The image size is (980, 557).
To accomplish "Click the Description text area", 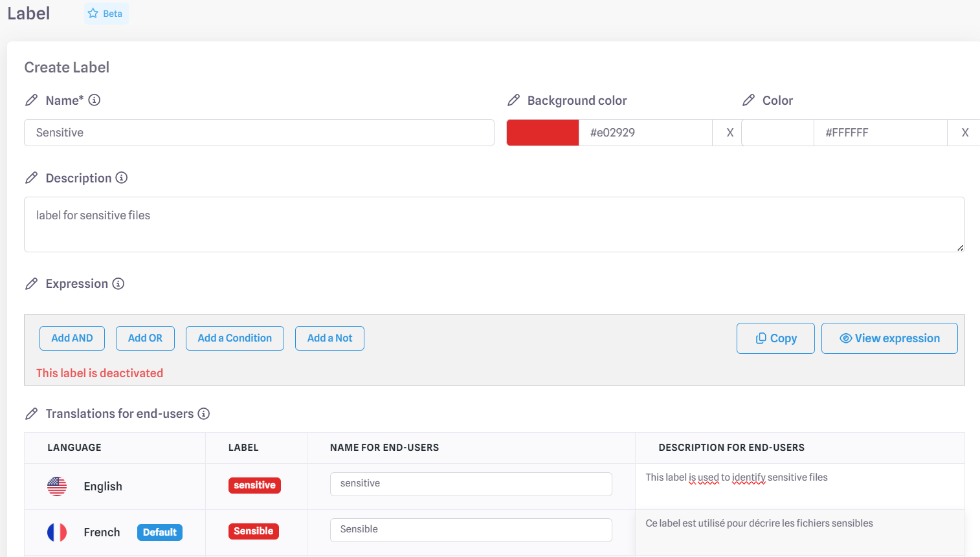I will 494,224.
